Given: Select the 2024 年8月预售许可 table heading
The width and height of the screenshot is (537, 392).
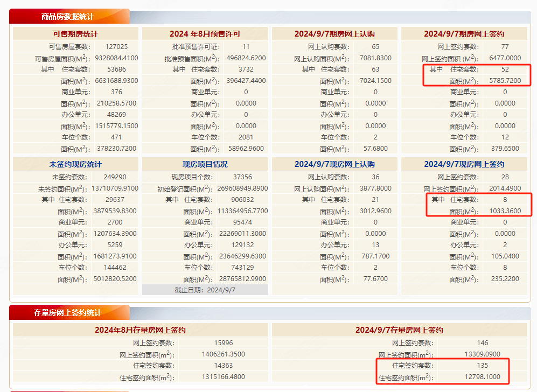Looking at the screenshot, I should (205, 34).
